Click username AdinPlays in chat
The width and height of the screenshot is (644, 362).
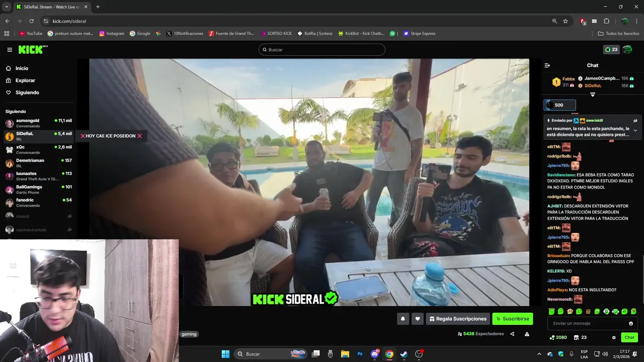click(557, 290)
